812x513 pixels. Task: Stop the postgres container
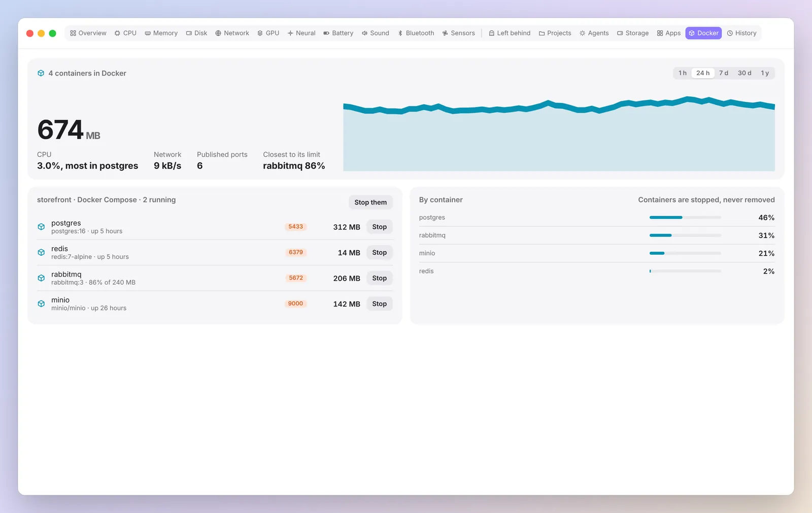click(379, 227)
